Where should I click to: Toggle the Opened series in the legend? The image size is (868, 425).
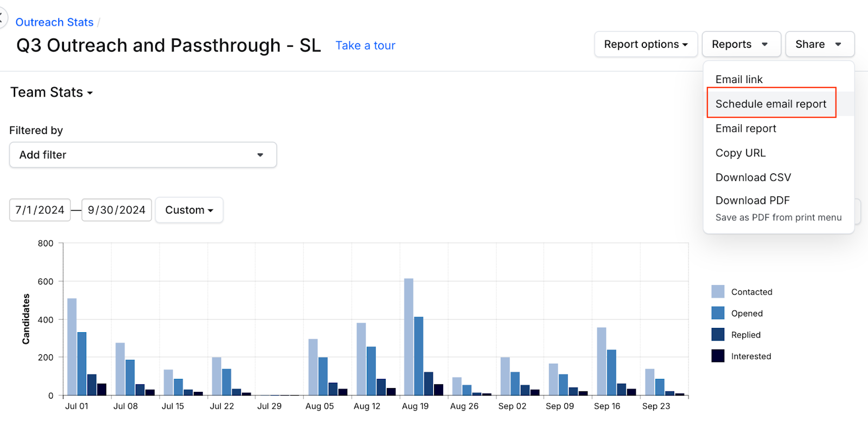click(746, 314)
